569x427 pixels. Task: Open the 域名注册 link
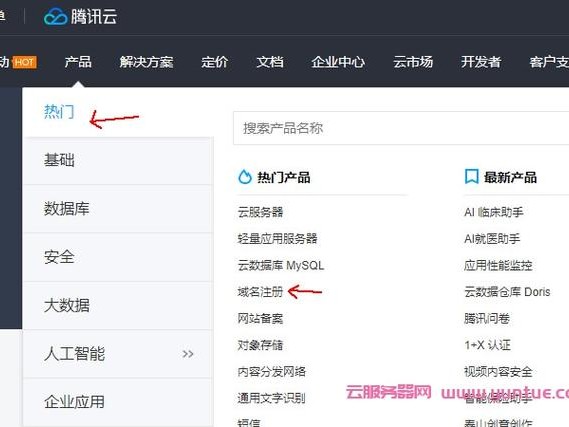coord(260,292)
